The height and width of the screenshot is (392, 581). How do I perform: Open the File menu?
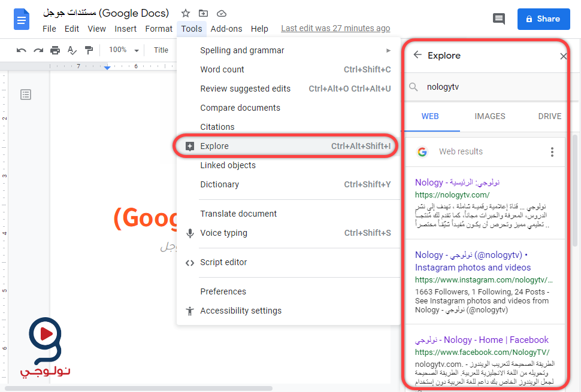[49, 29]
